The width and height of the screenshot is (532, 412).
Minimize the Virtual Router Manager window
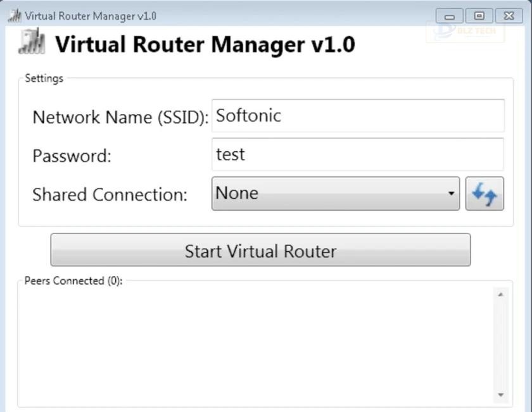click(x=451, y=15)
